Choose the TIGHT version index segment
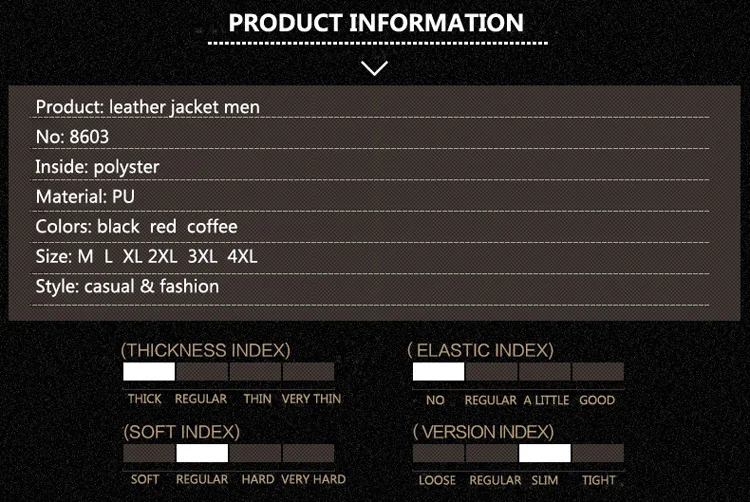Screen dimensions: 750x502 tap(598, 453)
